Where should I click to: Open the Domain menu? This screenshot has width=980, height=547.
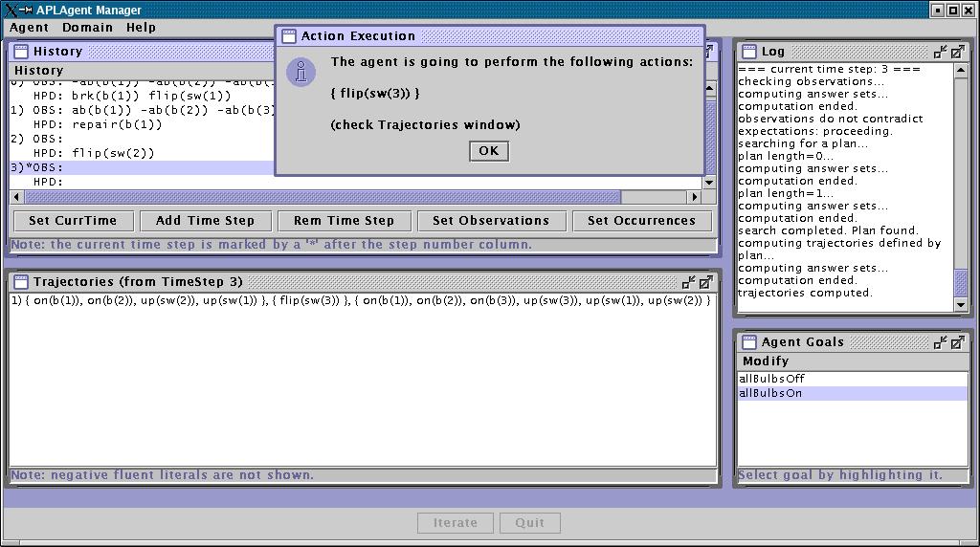tap(87, 28)
